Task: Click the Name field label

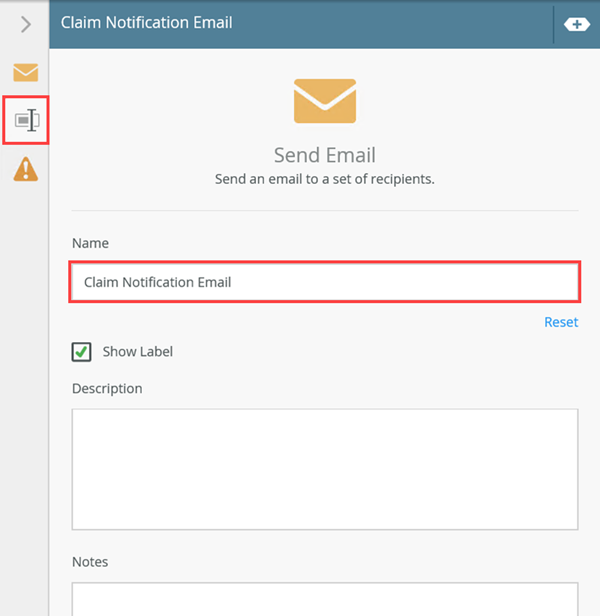Action: point(90,243)
